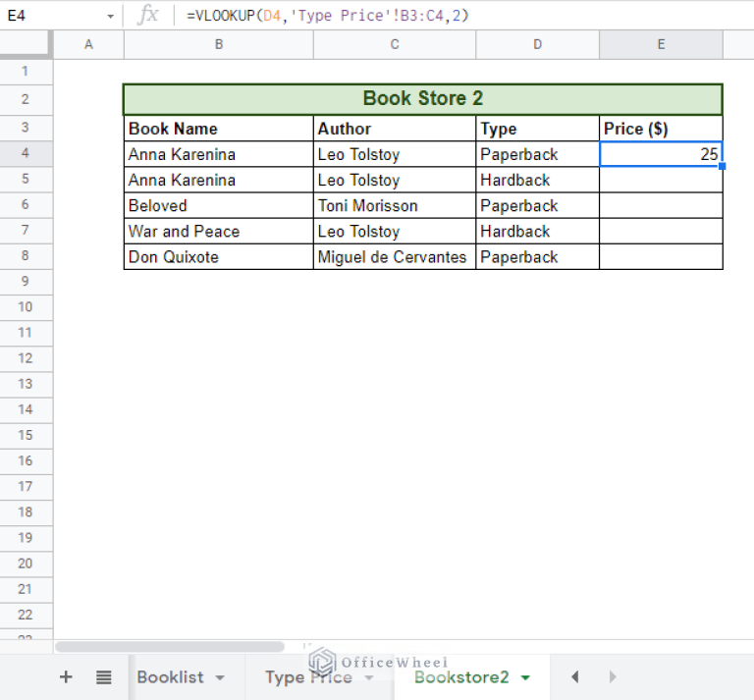The image size is (754, 700).
Task: Select row 9 header
Action: [26, 281]
